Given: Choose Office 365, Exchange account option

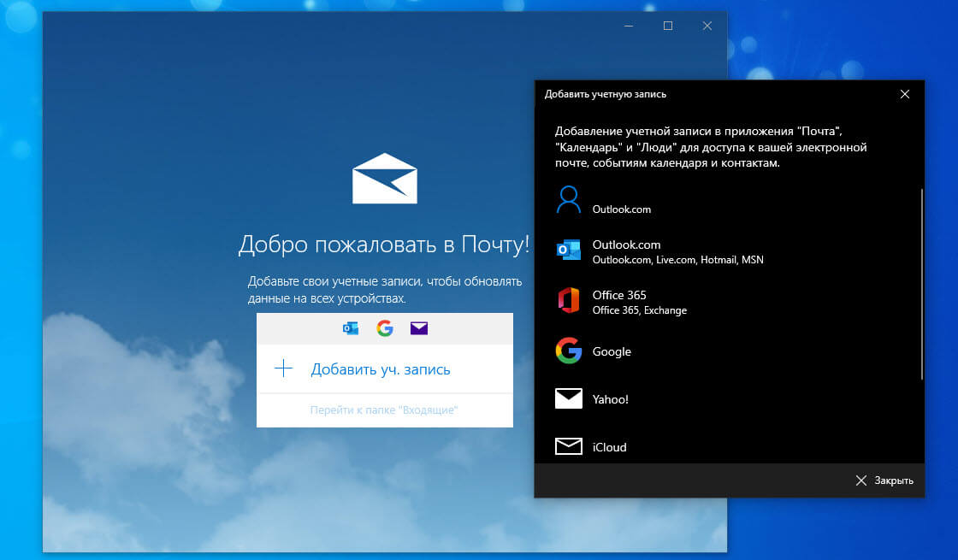Looking at the screenshot, I should [729, 301].
